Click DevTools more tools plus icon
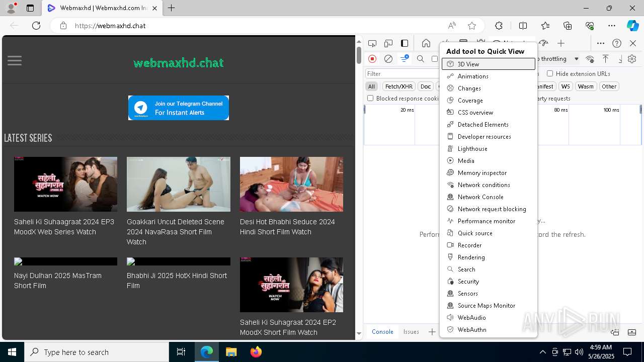Image resolution: width=644 pixels, height=362 pixels. point(561,43)
